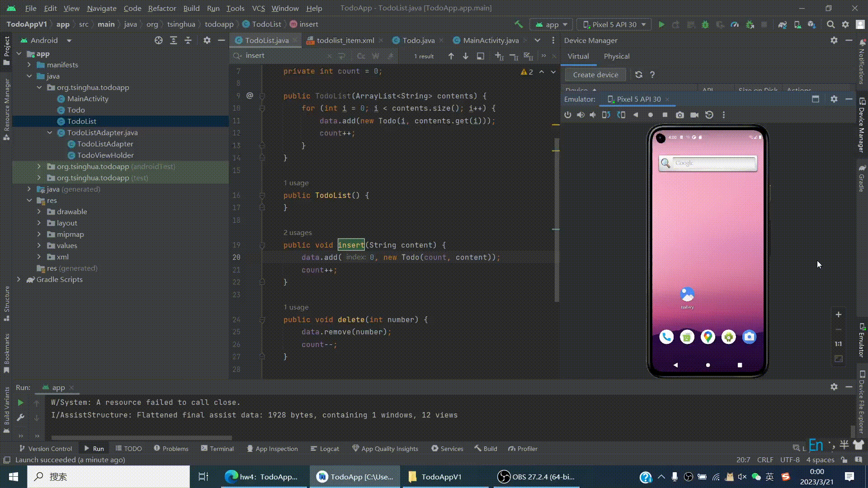Image resolution: width=868 pixels, height=488 pixels.
Task: Click the green Run app button
Action: point(661,24)
